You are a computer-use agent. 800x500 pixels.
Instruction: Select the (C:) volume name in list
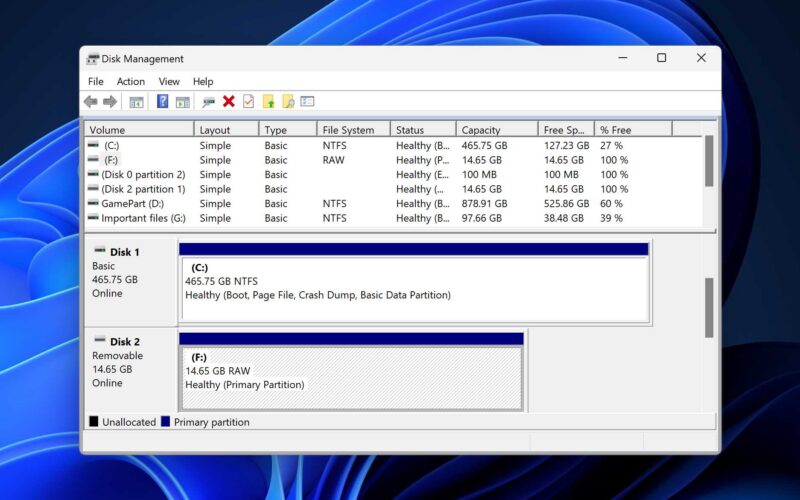coord(111,145)
